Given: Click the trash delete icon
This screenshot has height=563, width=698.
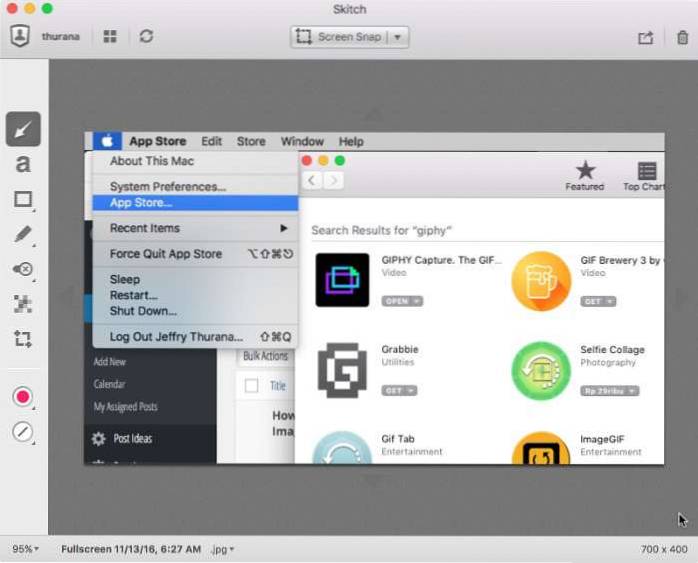Looking at the screenshot, I should click(682, 37).
